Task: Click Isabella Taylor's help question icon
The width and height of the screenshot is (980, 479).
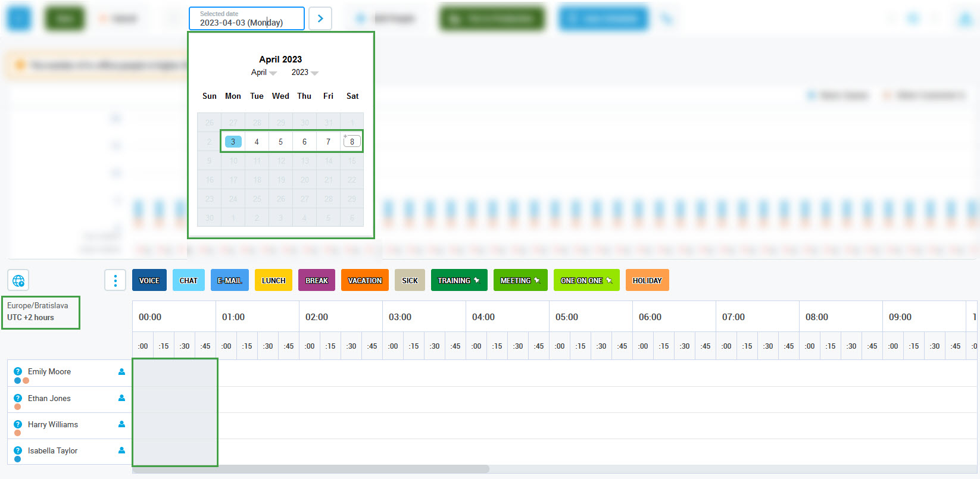Action: [18, 450]
